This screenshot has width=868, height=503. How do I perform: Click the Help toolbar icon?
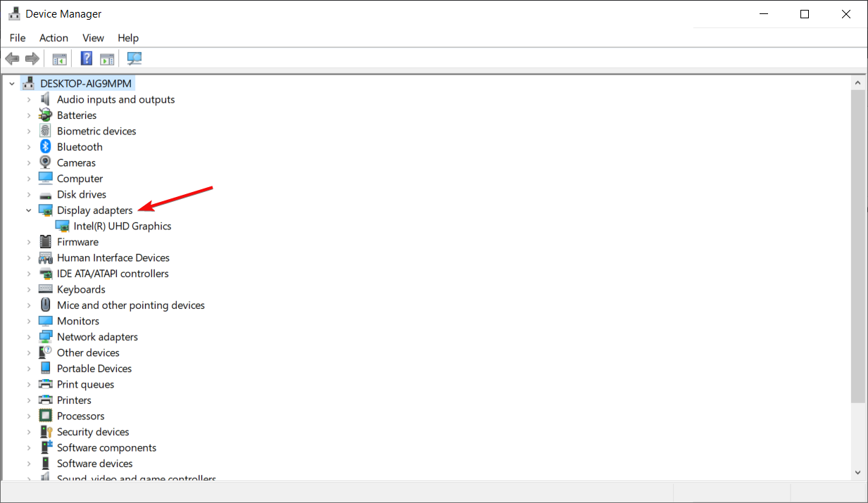(x=86, y=58)
